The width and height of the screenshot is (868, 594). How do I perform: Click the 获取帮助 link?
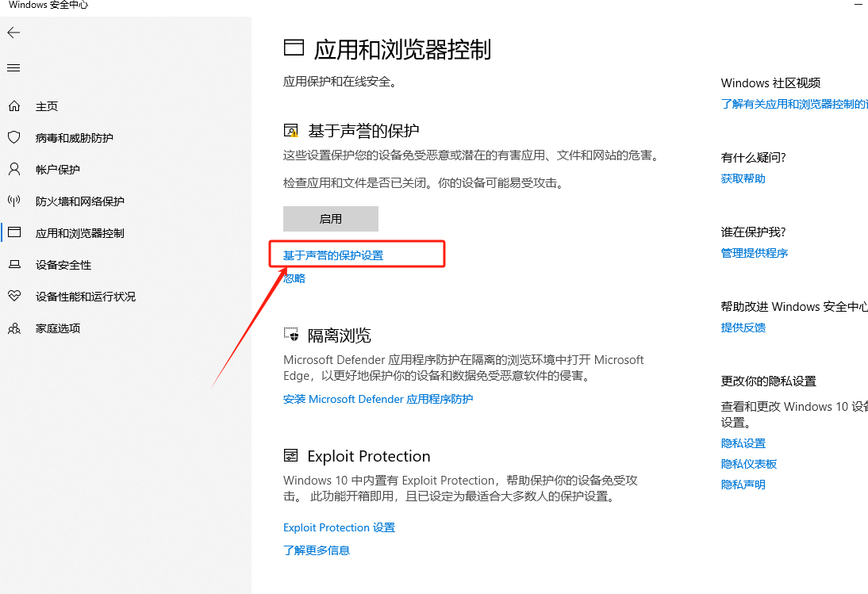[x=743, y=178]
